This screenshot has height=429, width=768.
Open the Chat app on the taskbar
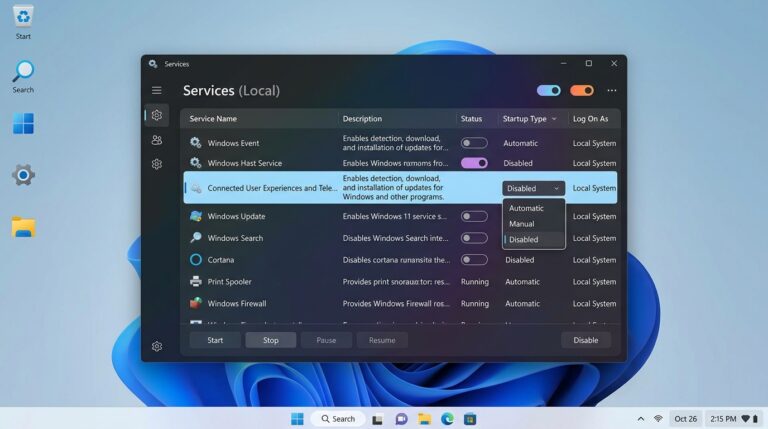coord(401,419)
